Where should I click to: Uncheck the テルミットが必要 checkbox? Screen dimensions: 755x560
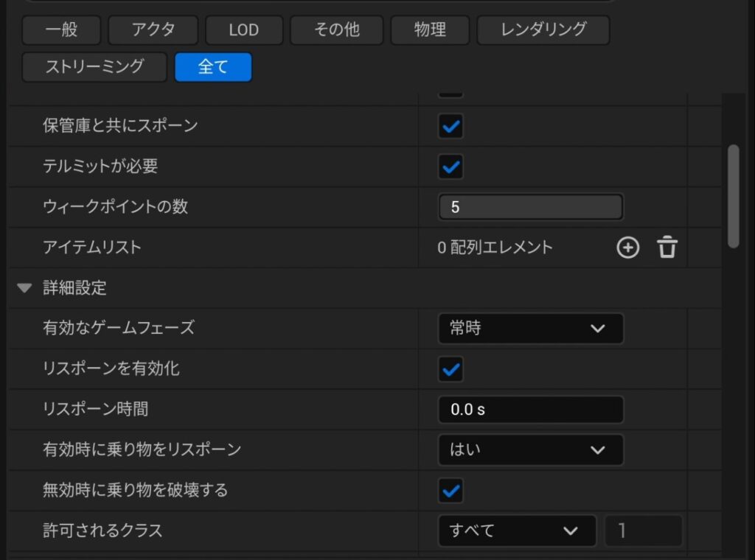(450, 167)
